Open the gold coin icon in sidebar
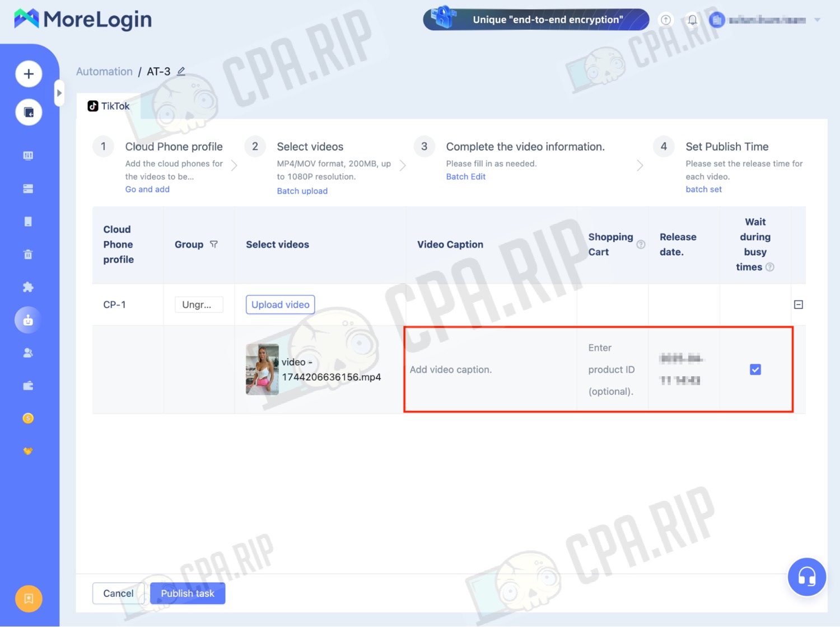 pyautogui.click(x=28, y=418)
